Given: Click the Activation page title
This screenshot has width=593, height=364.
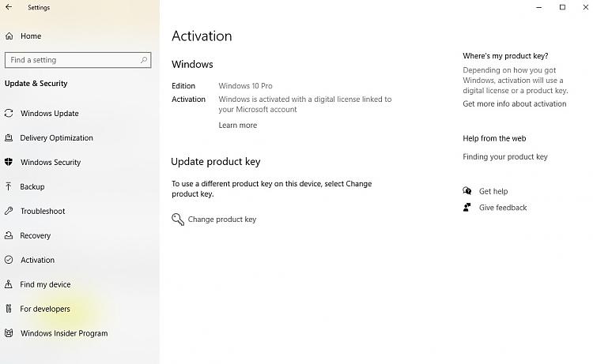Looking at the screenshot, I should click(x=202, y=36).
